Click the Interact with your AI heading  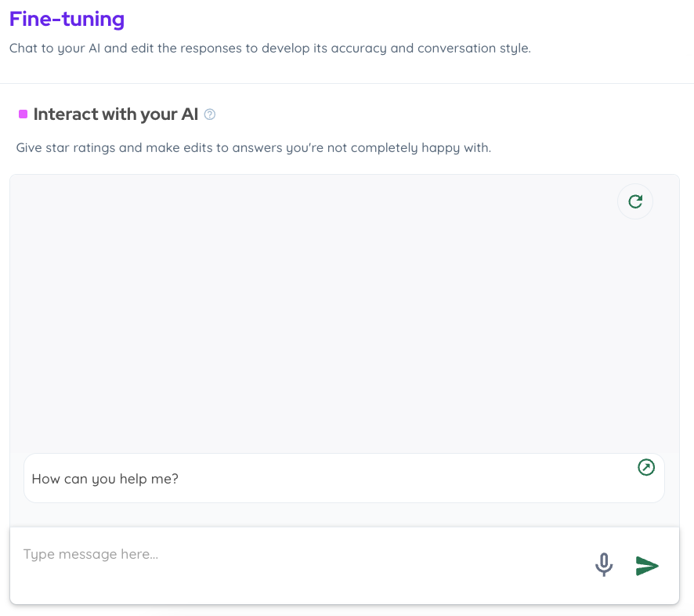(116, 114)
